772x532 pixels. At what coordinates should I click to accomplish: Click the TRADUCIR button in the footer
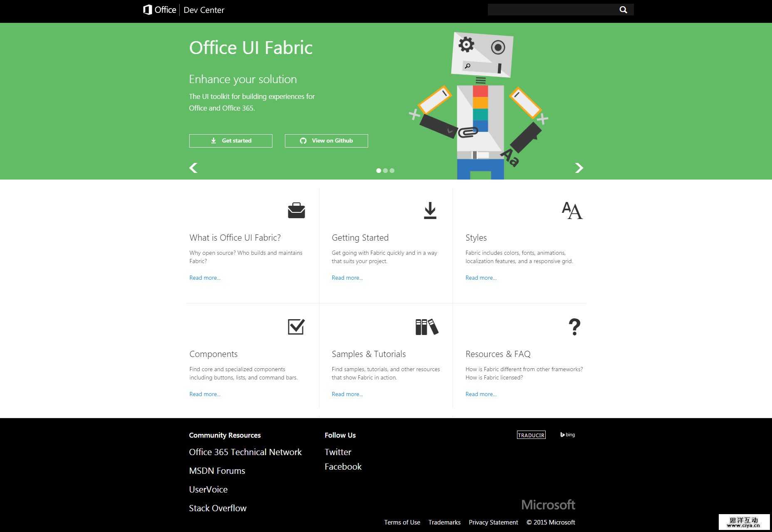531,435
